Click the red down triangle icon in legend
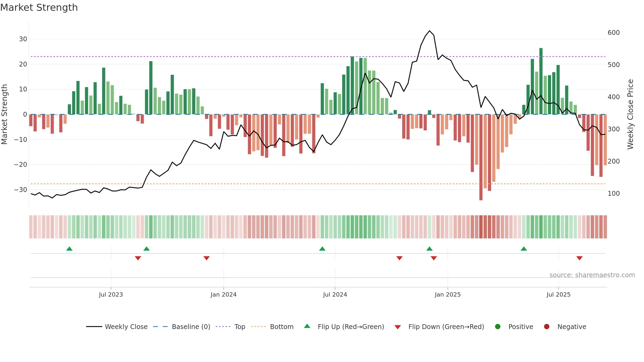 click(398, 327)
